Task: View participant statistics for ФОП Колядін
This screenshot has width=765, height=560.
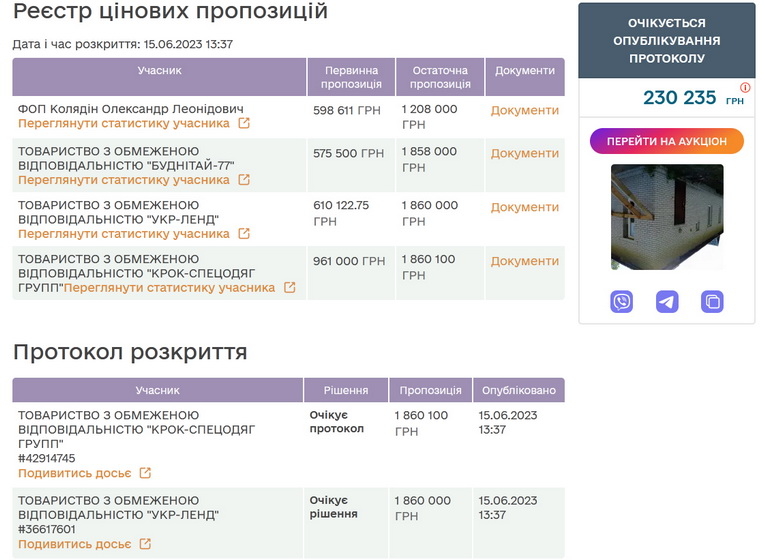Action: coord(124,124)
